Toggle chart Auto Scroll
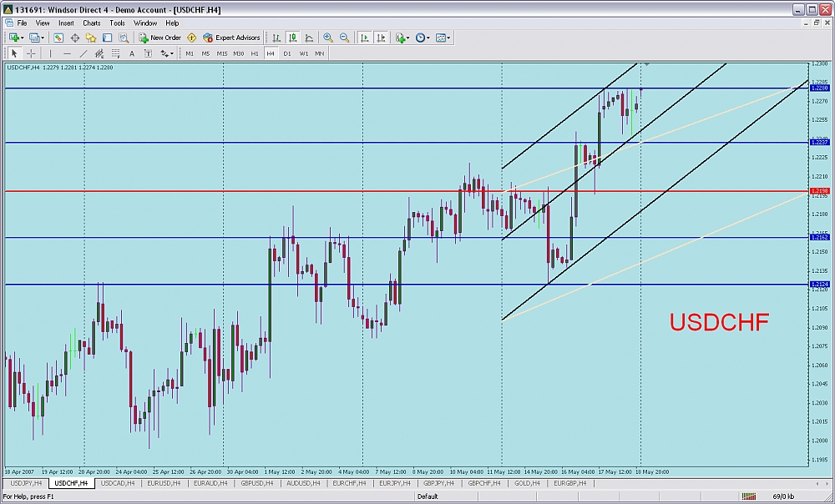The height and width of the screenshot is (504, 835). [x=365, y=38]
